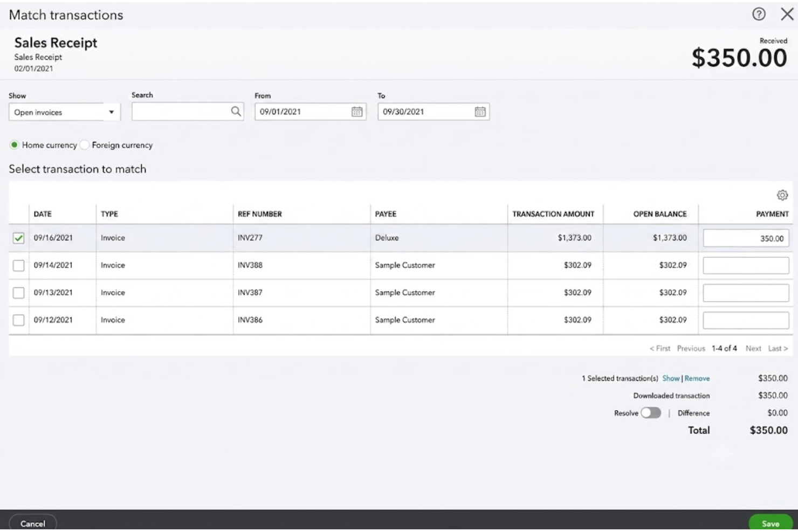Close the Match transactions dialog
This screenshot has height=532, width=798.
787,15
